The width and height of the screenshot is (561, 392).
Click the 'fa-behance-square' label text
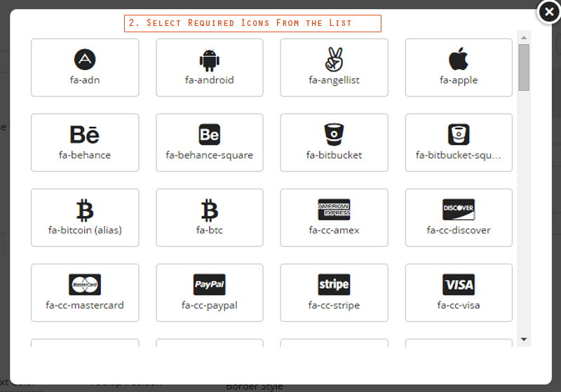209,155
